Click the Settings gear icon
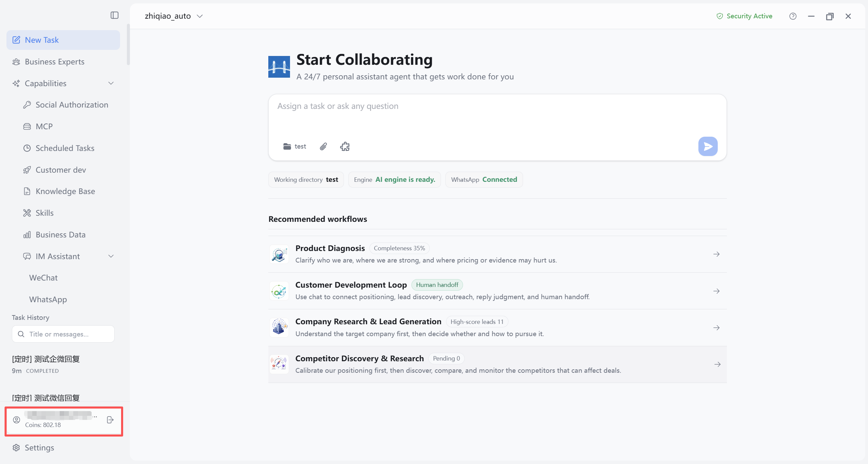Image resolution: width=868 pixels, height=464 pixels. point(16,448)
